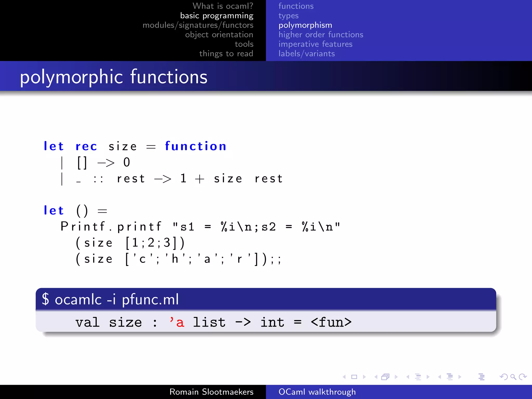Jump to next section arrow
Viewport: 532px width, 399px height.
460,377
